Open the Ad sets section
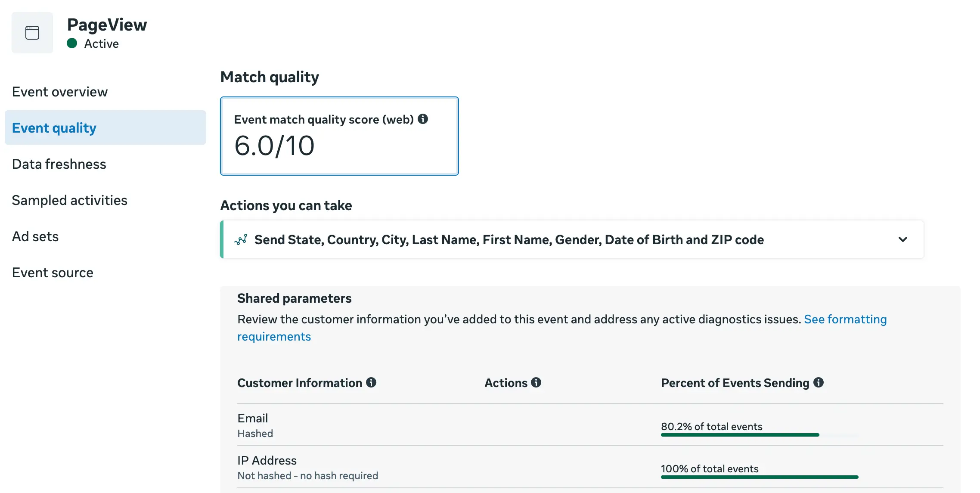 point(35,236)
